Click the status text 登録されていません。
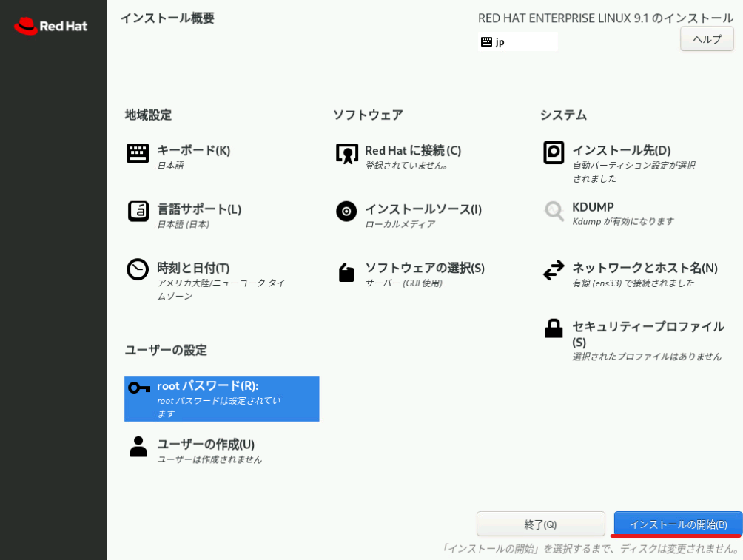Screen dimensions: 743x560 (x=406, y=166)
